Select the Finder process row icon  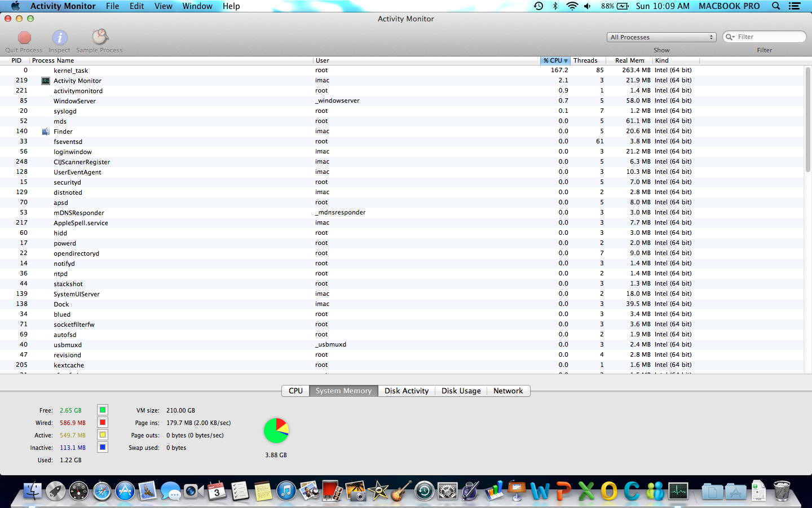[x=46, y=132]
